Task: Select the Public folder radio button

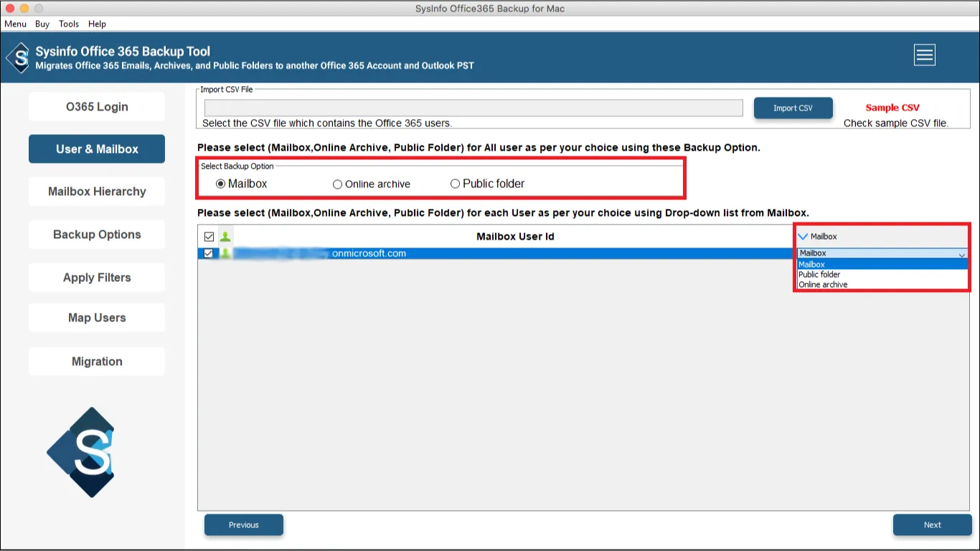Action: coord(455,184)
